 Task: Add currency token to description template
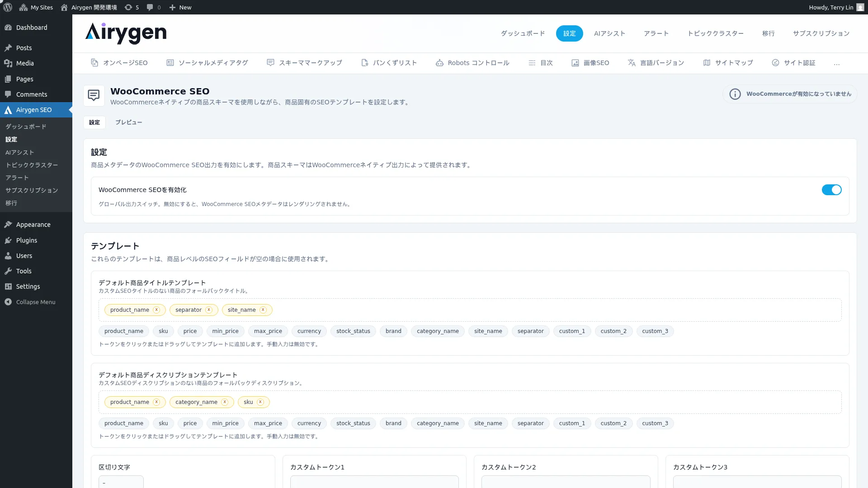pyautogui.click(x=309, y=423)
